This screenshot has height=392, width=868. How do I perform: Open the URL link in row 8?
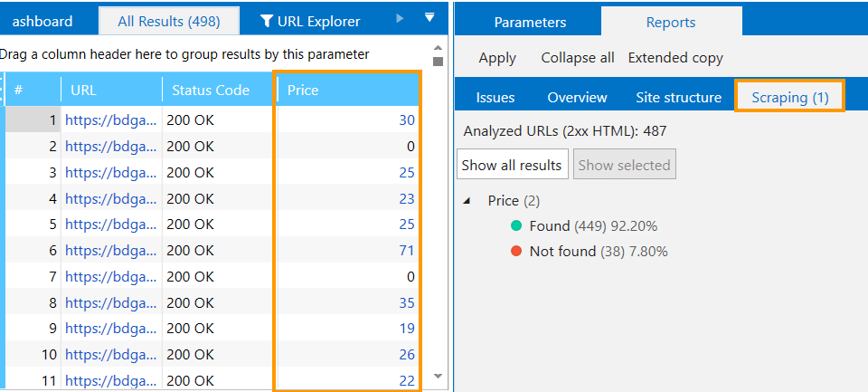(110, 302)
